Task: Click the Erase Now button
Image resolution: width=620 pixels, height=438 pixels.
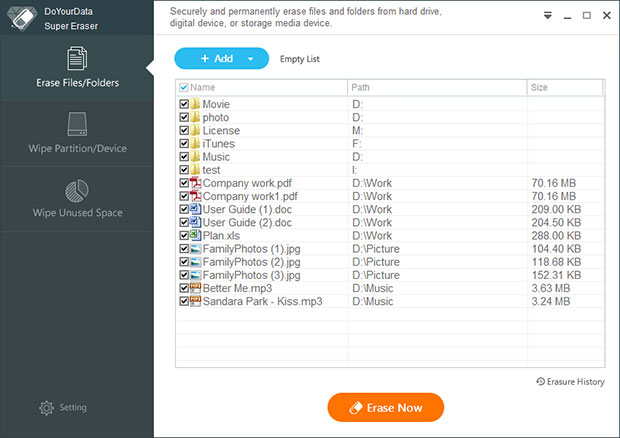Action: click(386, 408)
